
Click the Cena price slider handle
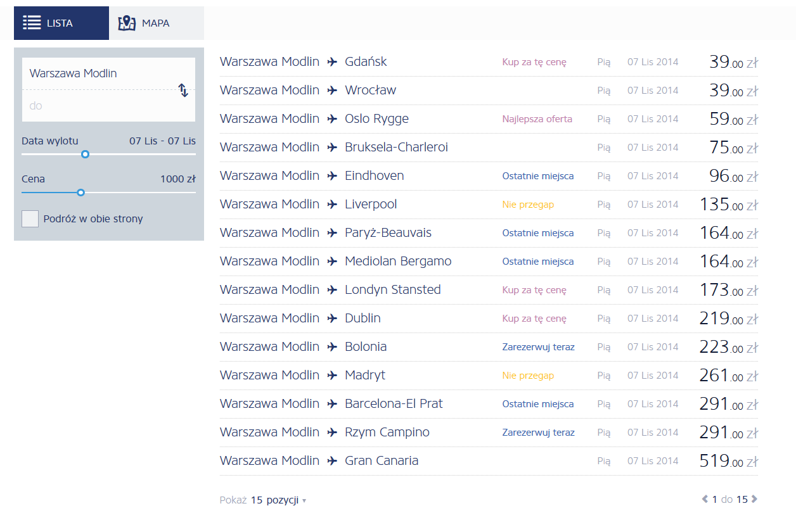(x=80, y=193)
